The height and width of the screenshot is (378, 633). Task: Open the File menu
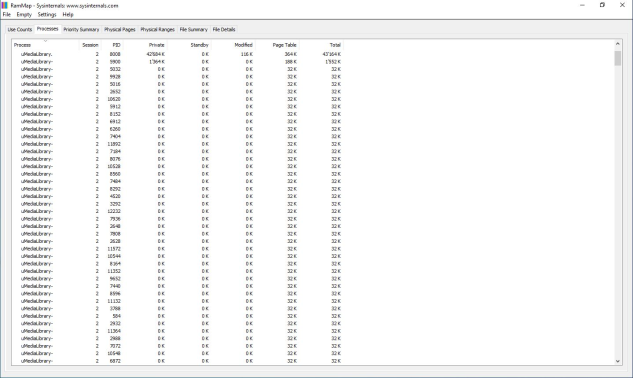coord(6,15)
